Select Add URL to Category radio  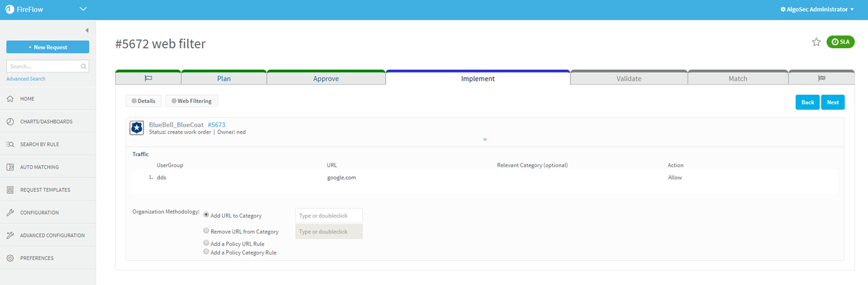206,215
